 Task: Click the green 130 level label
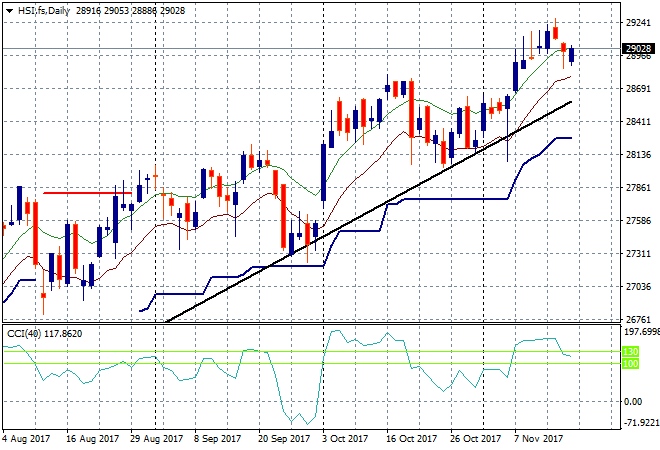point(631,351)
